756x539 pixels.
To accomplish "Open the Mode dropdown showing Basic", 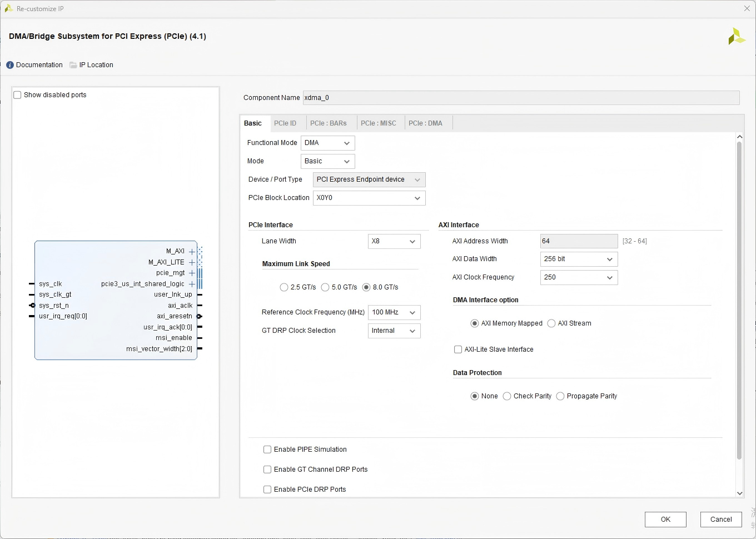I will tap(327, 161).
